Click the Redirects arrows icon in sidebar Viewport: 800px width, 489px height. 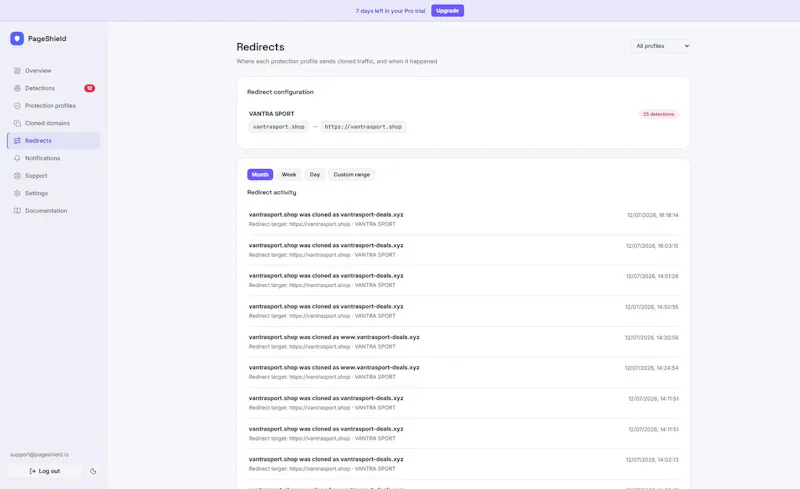pos(17,140)
